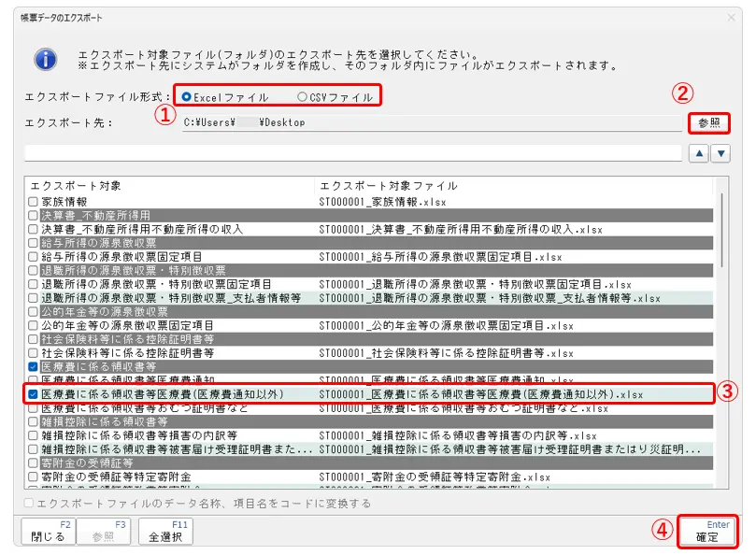This screenshot has width=756, height=555.
Task: Click the 全選択 select-all button
Action: [165, 532]
